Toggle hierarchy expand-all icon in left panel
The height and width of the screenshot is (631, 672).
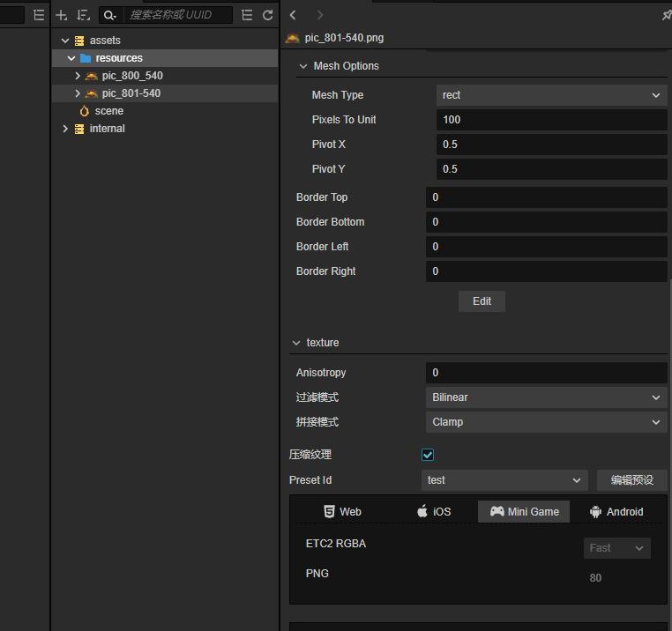click(39, 15)
